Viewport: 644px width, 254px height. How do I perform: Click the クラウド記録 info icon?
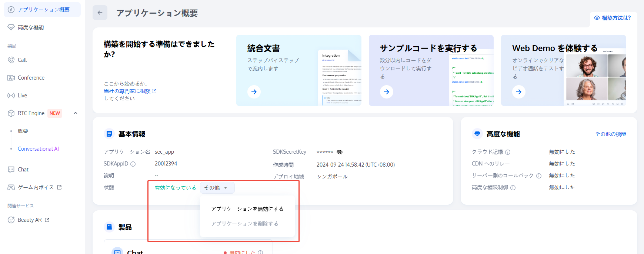[508, 152]
